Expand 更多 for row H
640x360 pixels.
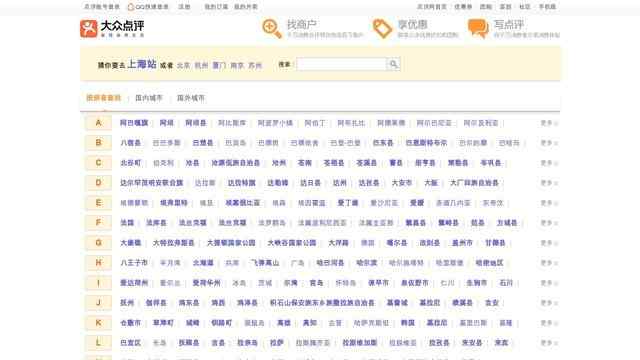(x=549, y=263)
